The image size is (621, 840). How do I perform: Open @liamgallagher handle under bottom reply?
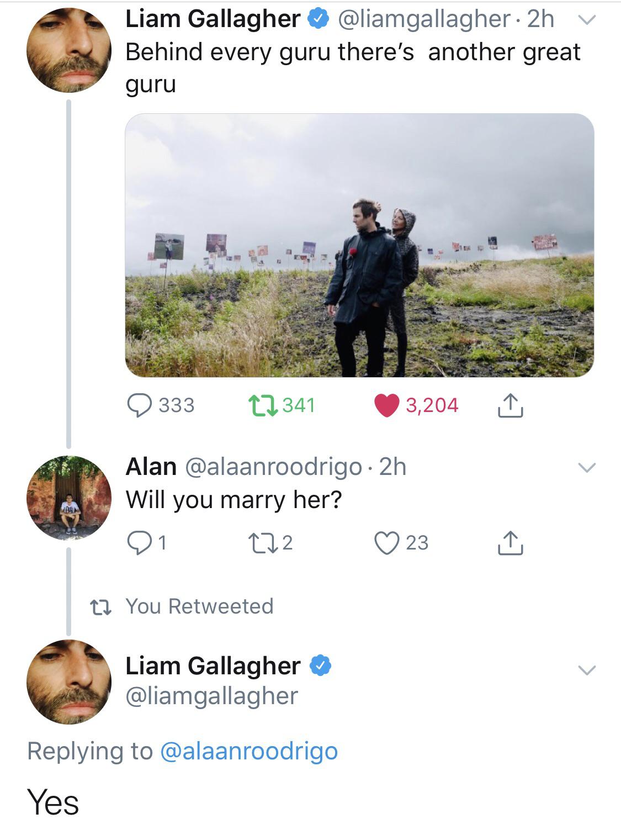pyautogui.click(x=212, y=696)
